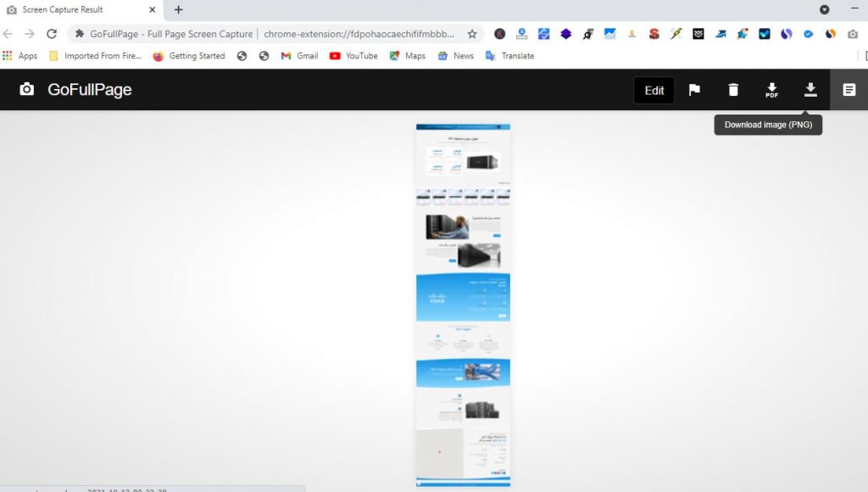Open the YouTube bookmark
This screenshot has width=868, height=492.
point(353,55)
